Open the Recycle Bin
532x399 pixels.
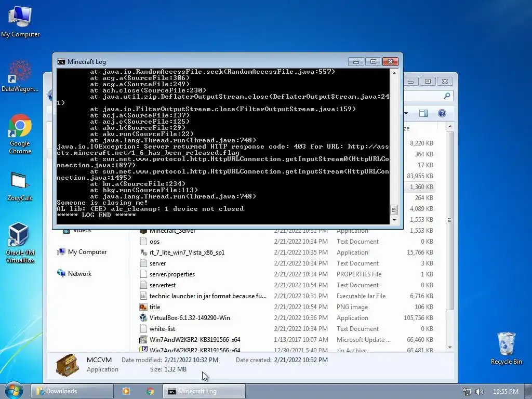pyautogui.click(x=506, y=348)
